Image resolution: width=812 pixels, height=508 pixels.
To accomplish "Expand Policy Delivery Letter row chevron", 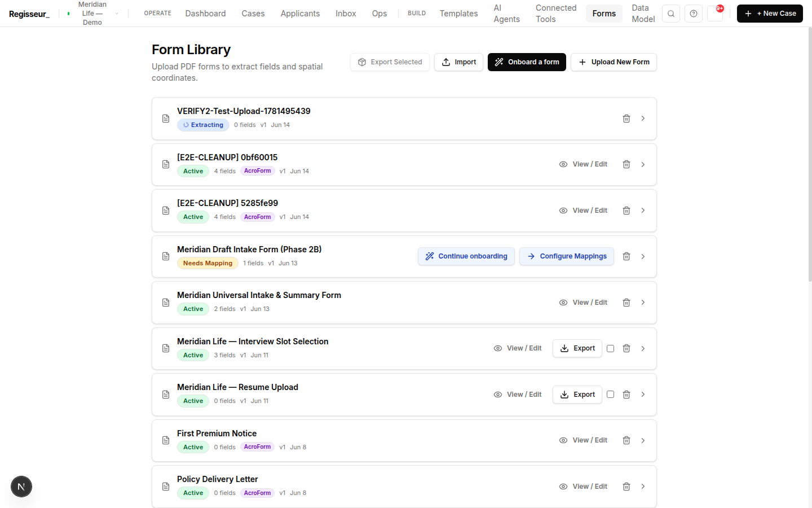I will click(643, 487).
